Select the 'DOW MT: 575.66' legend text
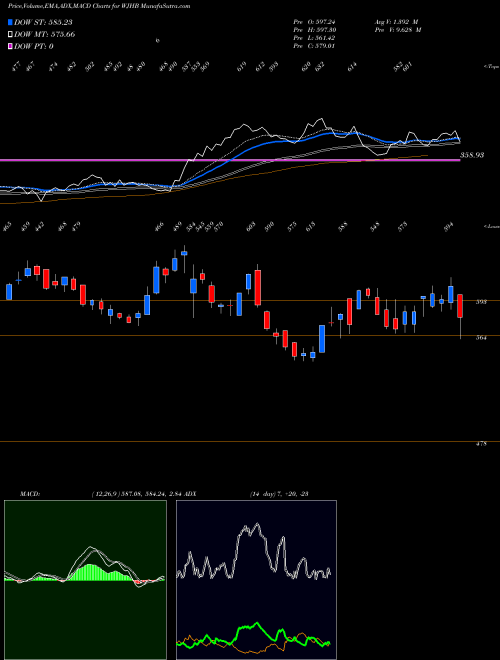This screenshot has height=660, width=500. (45, 35)
